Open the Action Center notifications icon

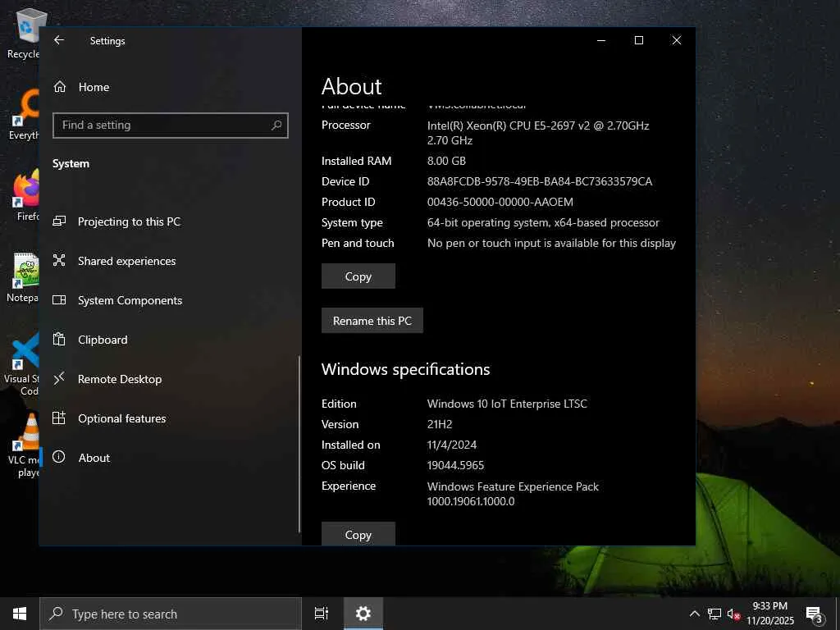[x=815, y=615]
